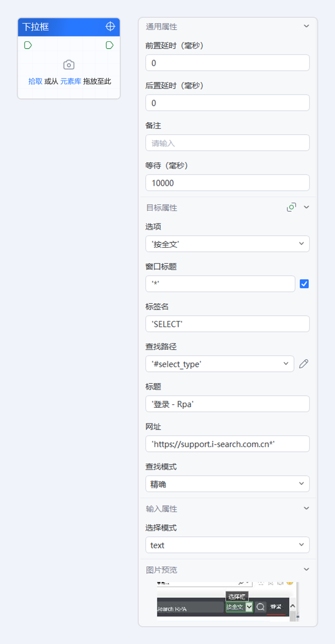This screenshot has height=644, width=335.
Task: Open the 选择模式 dropdown showing text
Action: (227, 545)
